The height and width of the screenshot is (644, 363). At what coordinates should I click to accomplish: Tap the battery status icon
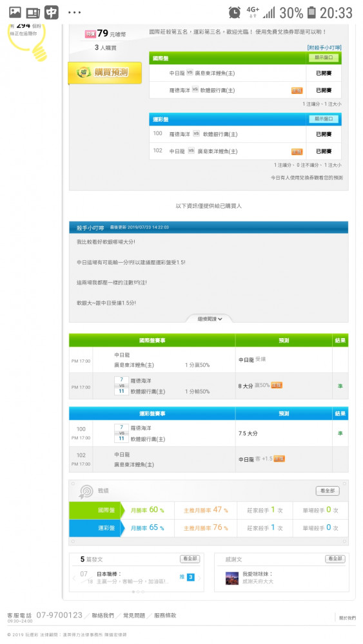click(x=312, y=13)
